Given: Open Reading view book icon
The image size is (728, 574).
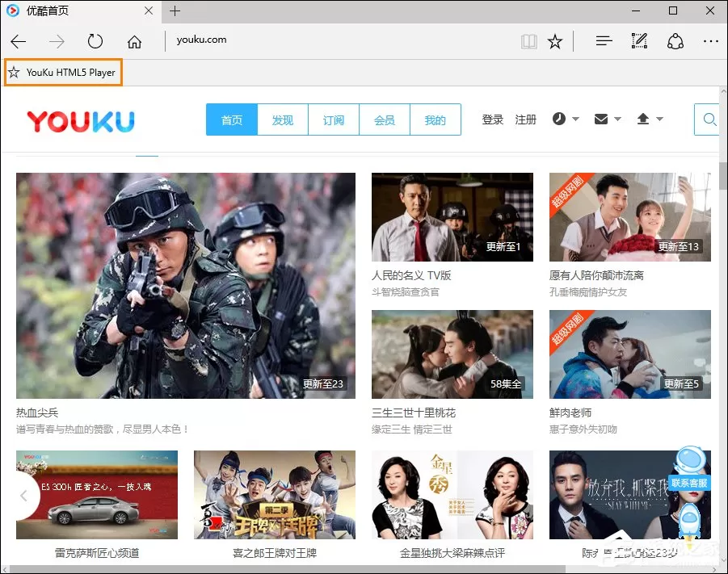Looking at the screenshot, I should 528,42.
